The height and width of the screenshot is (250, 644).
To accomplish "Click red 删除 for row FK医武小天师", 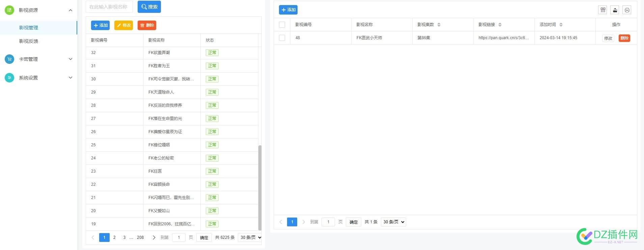I will tap(624, 38).
